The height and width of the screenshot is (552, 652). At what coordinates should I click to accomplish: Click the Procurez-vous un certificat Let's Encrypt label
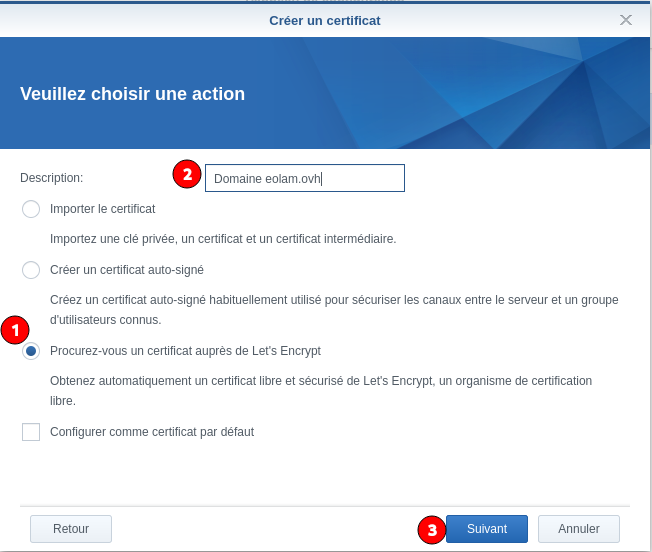click(185, 351)
